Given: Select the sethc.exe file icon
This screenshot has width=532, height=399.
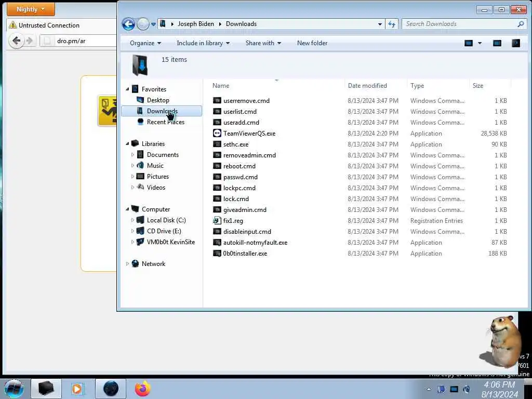Looking at the screenshot, I should (217, 144).
